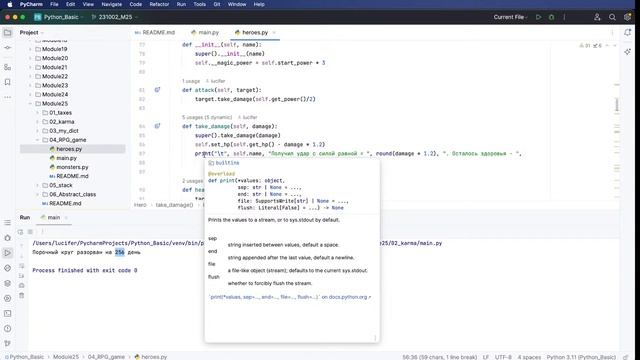Open the Project view dropdown
The image size is (640, 360).
[x=31, y=33]
